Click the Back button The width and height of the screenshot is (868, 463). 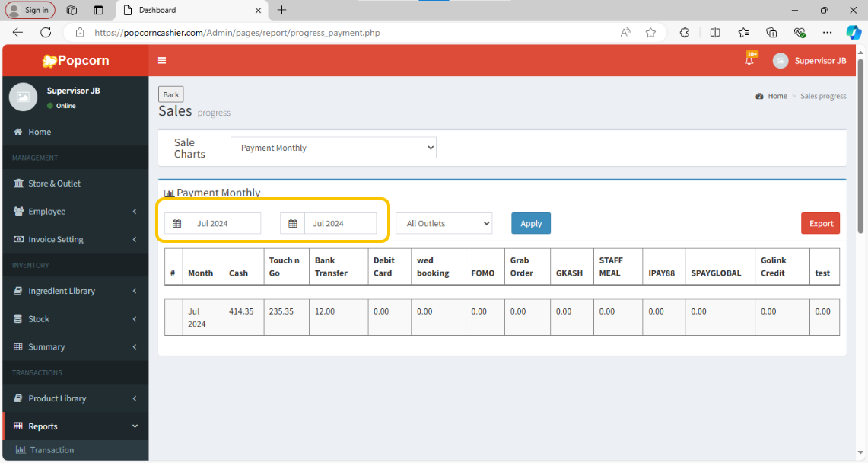tap(171, 94)
